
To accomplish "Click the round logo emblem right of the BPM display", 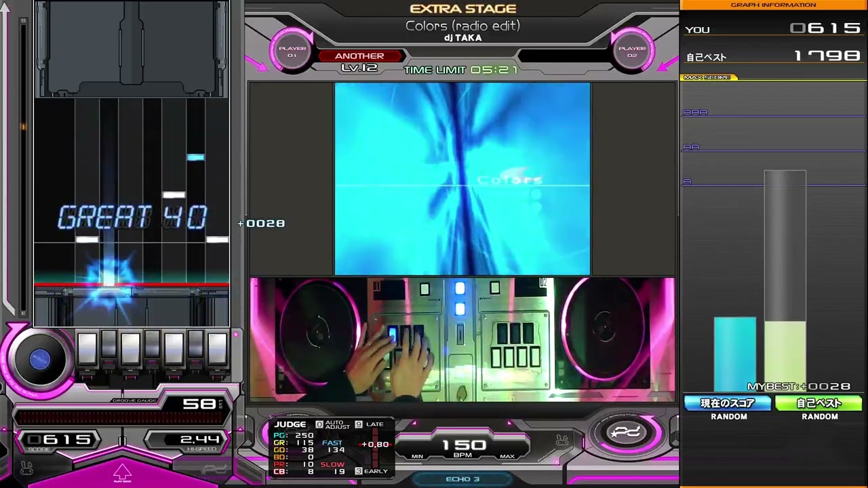I will point(626,433).
